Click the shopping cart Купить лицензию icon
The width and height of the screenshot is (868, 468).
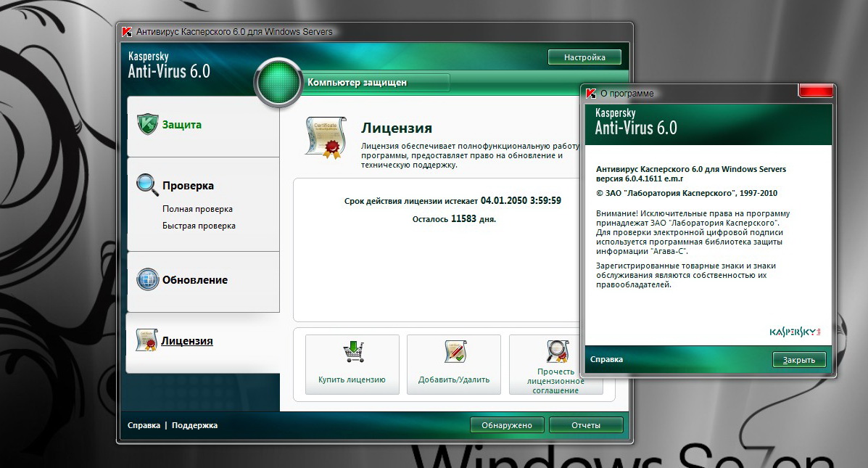(352, 353)
